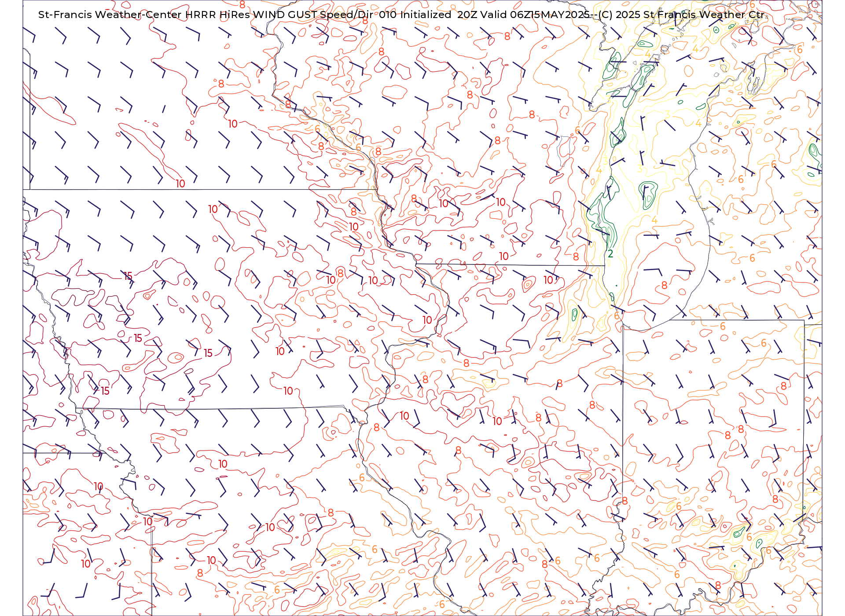Click '(C) 2025 St Francis Weather Ctr' copyright

pos(682,15)
